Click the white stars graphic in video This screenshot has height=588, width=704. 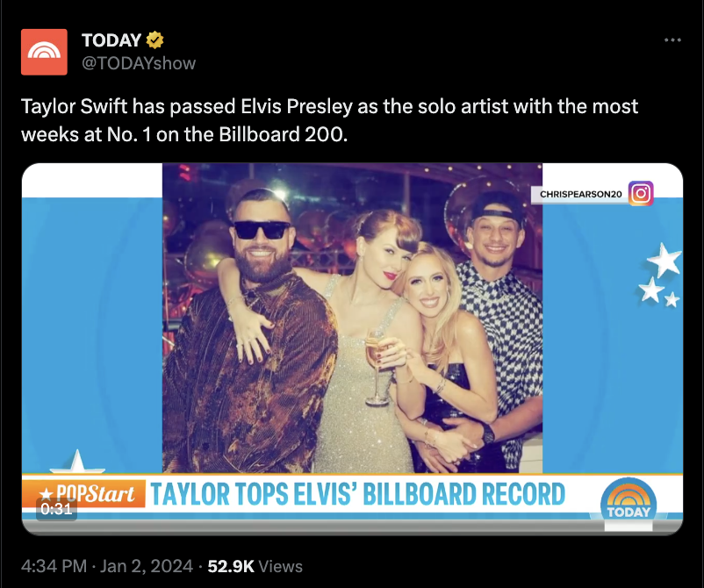661,275
